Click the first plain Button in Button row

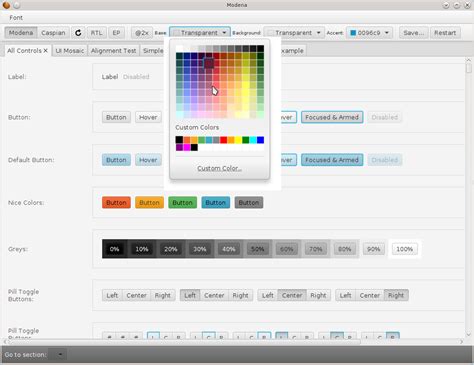pyautogui.click(x=116, y=117)
